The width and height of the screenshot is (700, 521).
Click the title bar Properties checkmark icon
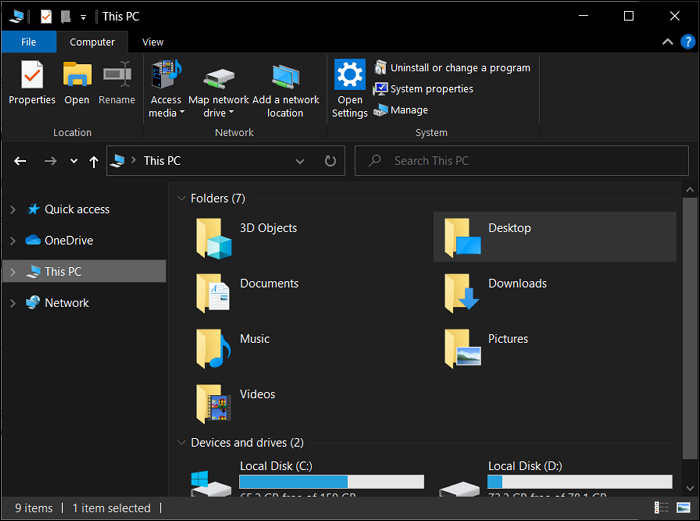(46, 17)
